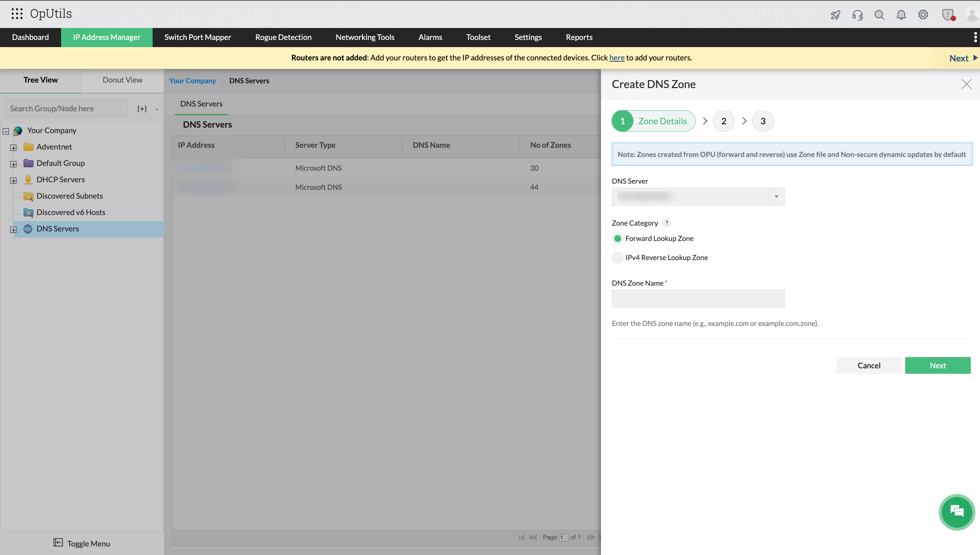Switch to the Donut View tab

pyautogui.click(x=122, y=80)
